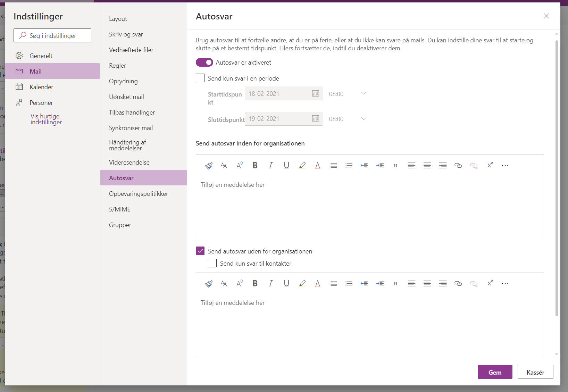Insert numbered list in external reply editor
568x392 pixels.
[349, 284]
